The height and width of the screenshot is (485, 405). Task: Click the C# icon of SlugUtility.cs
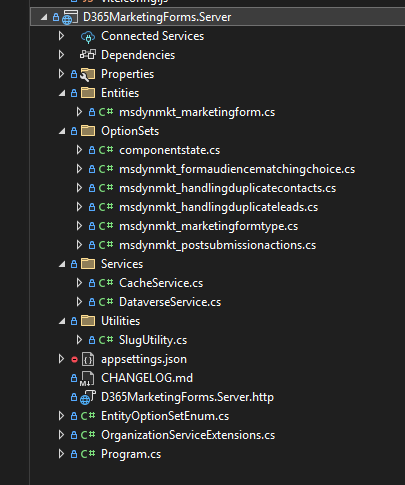coord(106,340)
